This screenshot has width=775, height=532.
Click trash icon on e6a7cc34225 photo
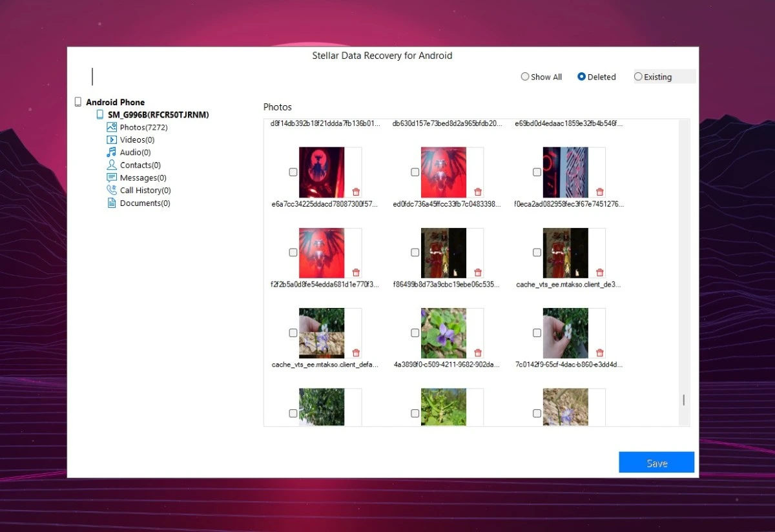(356, 192)
